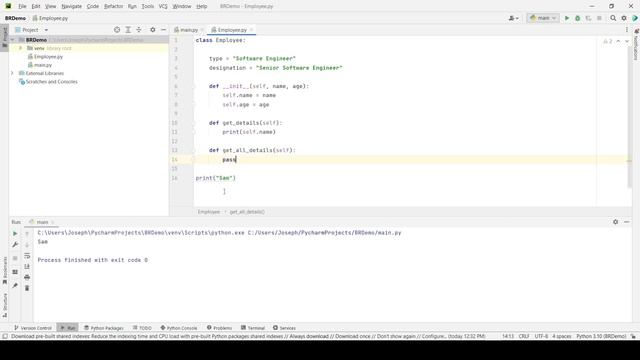Restore layout icon in Run panel
The width and height of the screenshot is (640, 360).
(15, 272)
